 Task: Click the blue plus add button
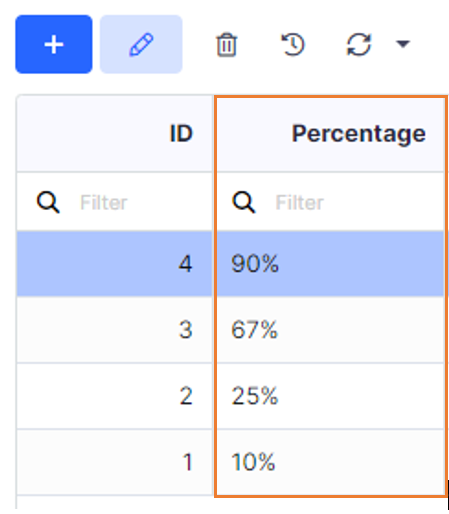coord(54,44)
